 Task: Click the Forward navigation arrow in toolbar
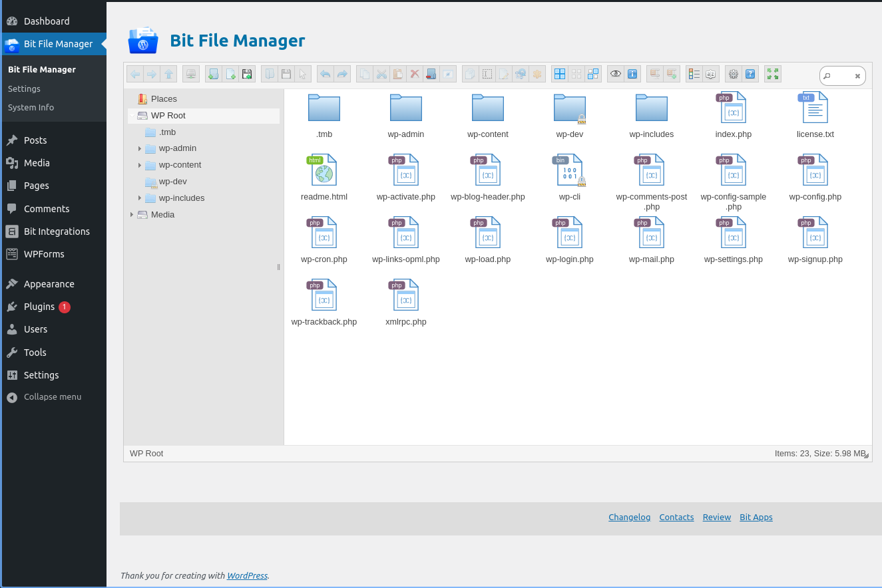[152, 74]
